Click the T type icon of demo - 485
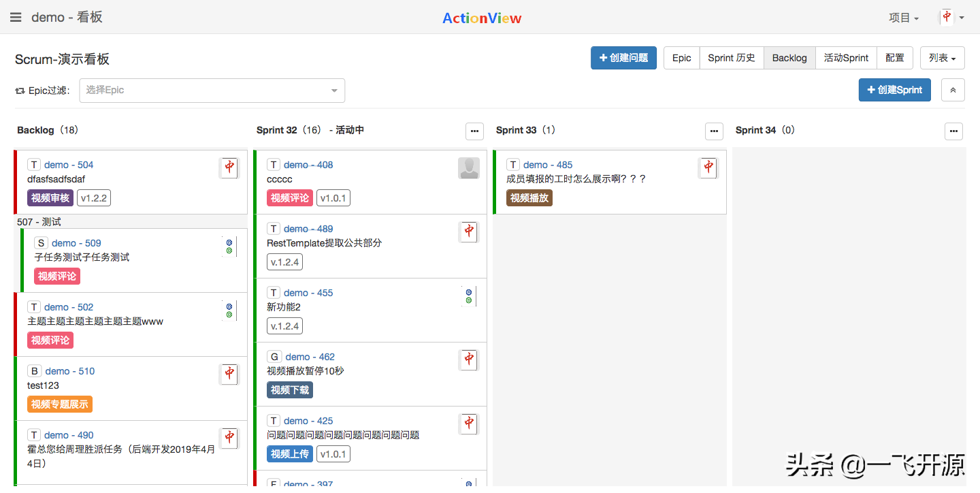This screenshot has width=980, height=493. 513,165
